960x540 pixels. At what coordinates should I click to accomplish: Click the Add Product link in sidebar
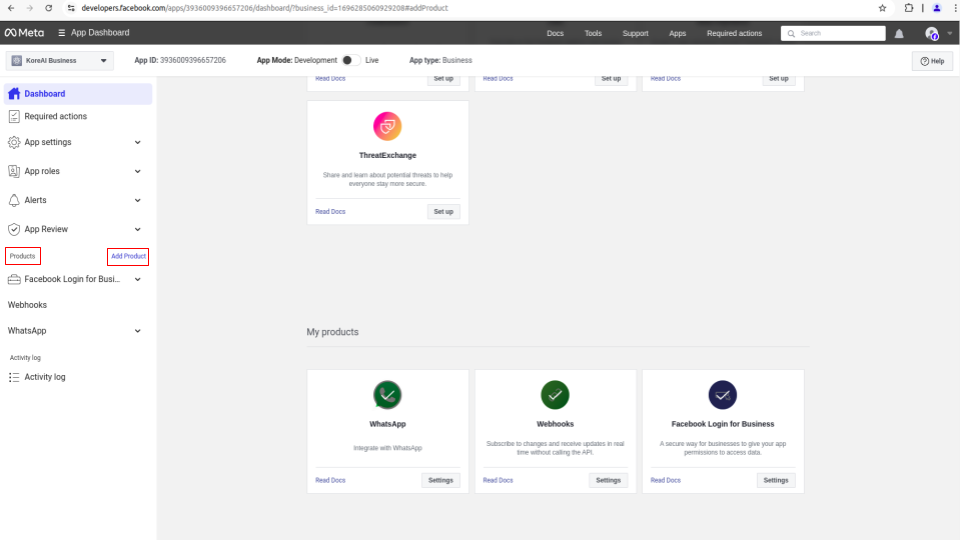[x=128, y=257]
